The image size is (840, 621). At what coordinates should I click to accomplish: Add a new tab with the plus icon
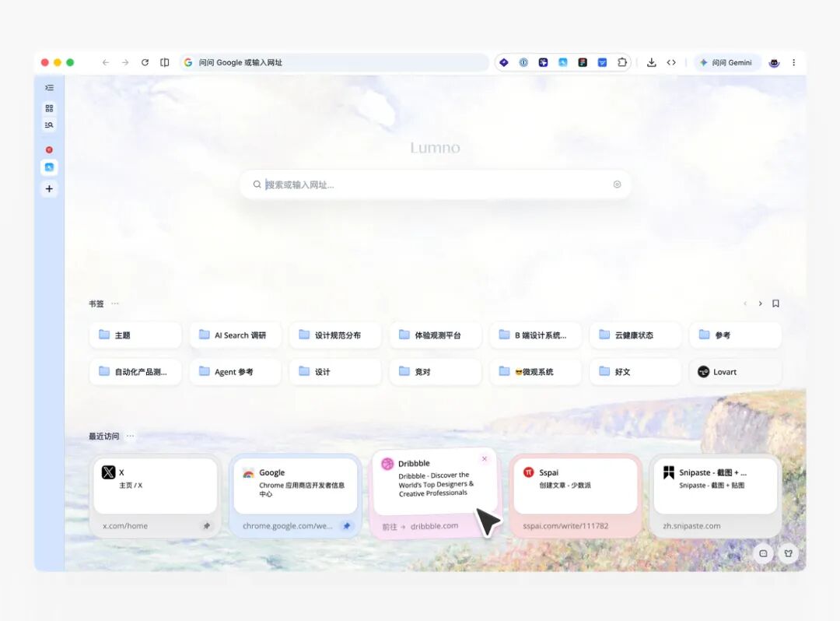[x=49, y=188]
